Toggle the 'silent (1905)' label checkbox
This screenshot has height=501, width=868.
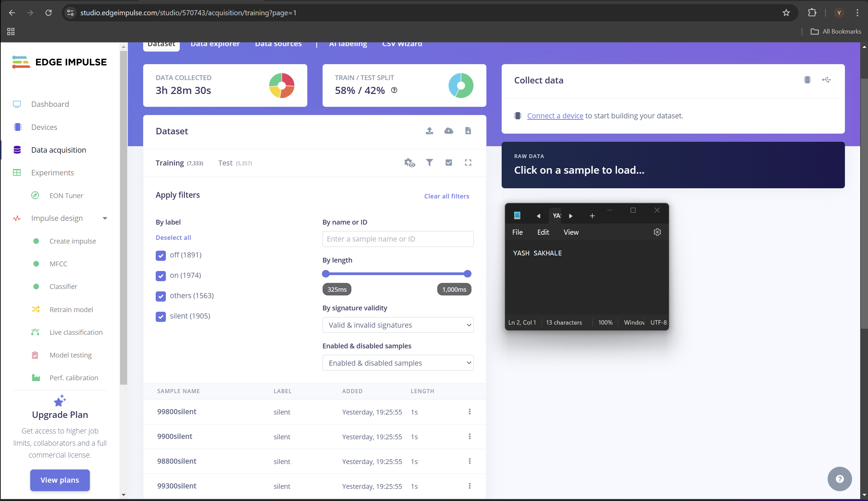(x=161, y=316)
